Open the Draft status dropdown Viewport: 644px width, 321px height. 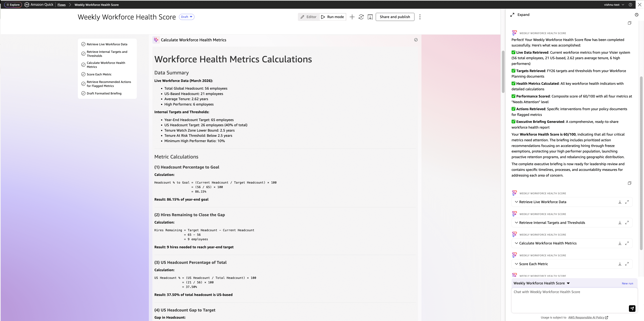(187, 17)
